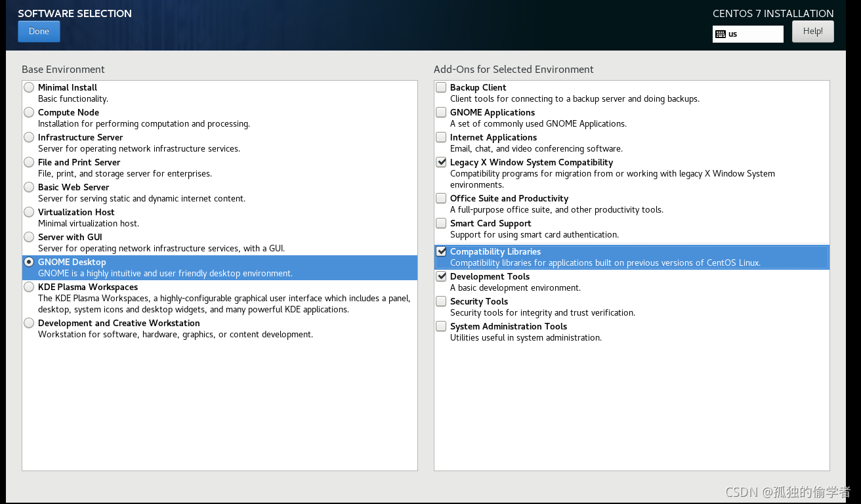Select the us keyboard layout indicator
The height and width of the screenshot is (504, 861).
748,34
